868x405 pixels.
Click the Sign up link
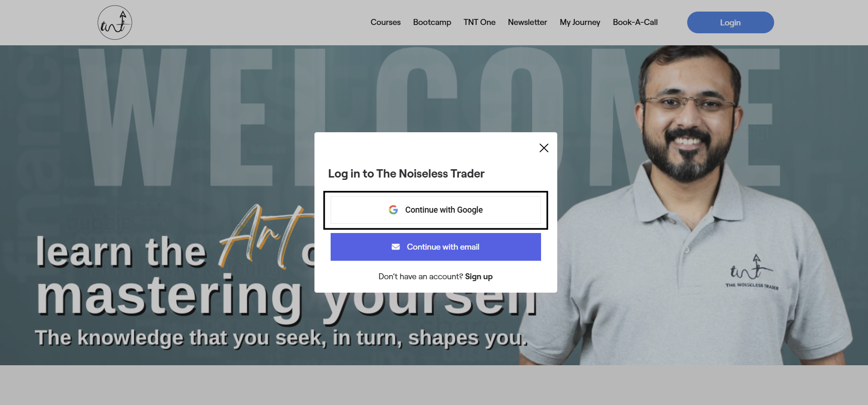pos(479,276)
